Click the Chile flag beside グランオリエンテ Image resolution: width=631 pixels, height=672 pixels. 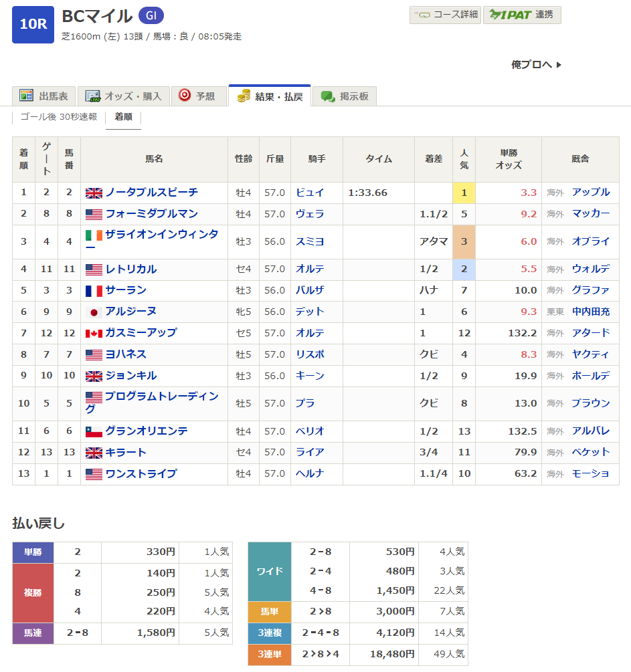point(94,432)
